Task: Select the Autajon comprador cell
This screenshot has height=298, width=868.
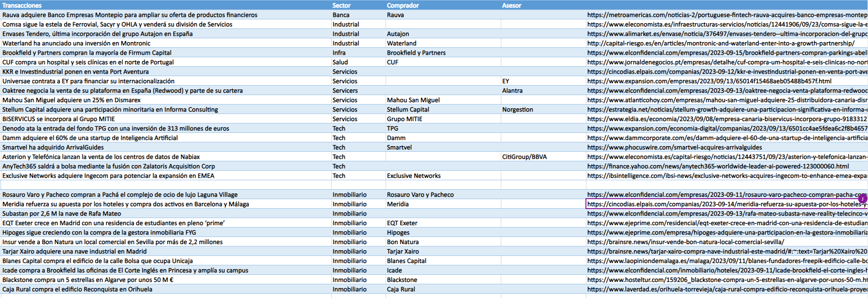Action: [x=443, y=34]
